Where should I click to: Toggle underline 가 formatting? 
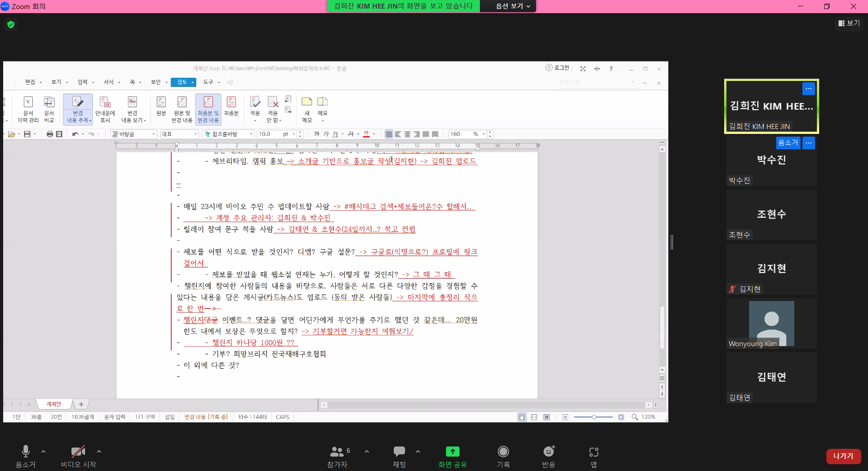click(x=335, y=134)
